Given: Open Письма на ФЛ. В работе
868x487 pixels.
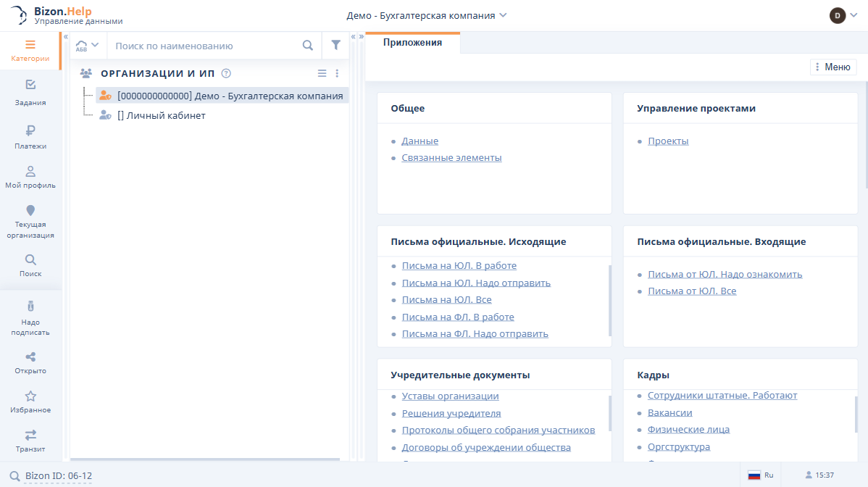Looking at the screenshot, I should (458, 317).
